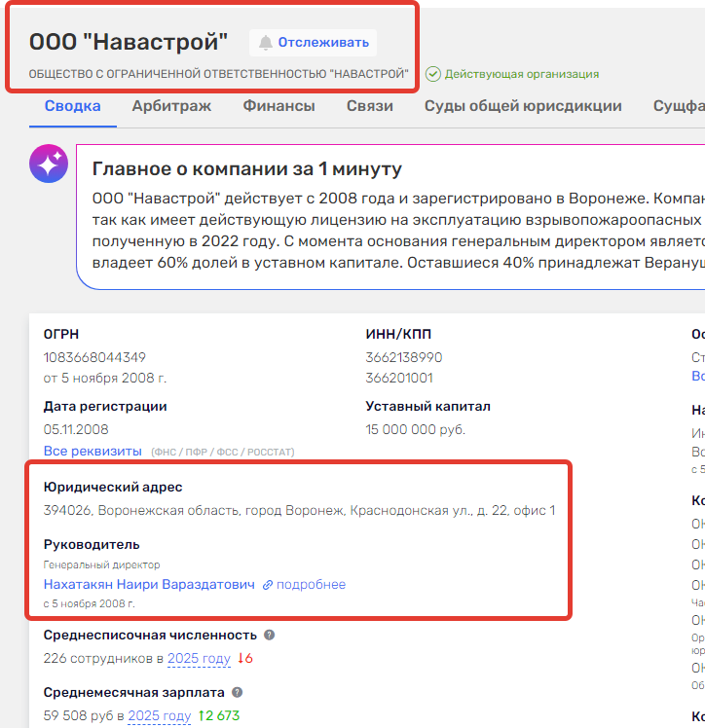The width and height of the screenshot is (705, 728).
Task: Click the ИНН number 3662138990
Action: (403, 358)
